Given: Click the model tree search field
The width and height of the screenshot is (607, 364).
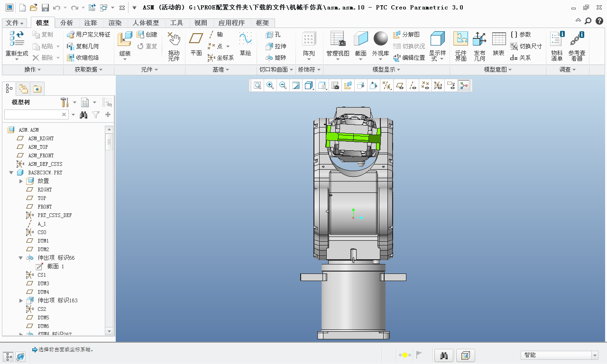Looking at the screenshot, I should (32, 115).
